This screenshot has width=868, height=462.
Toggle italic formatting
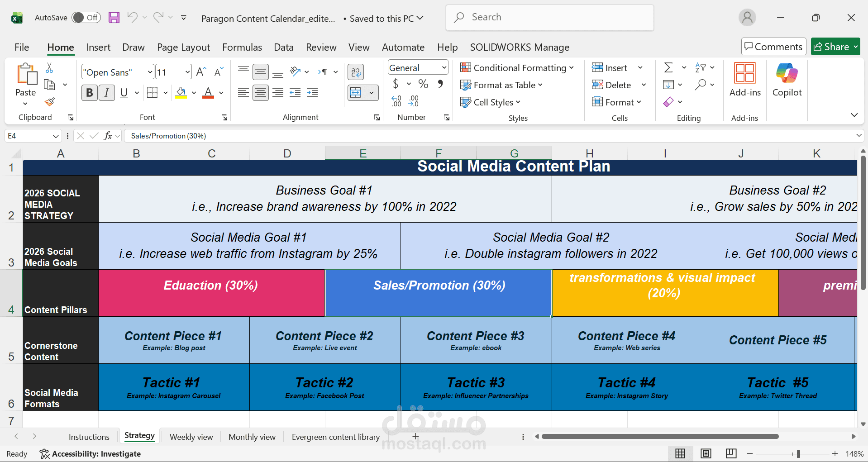[106, 93]
